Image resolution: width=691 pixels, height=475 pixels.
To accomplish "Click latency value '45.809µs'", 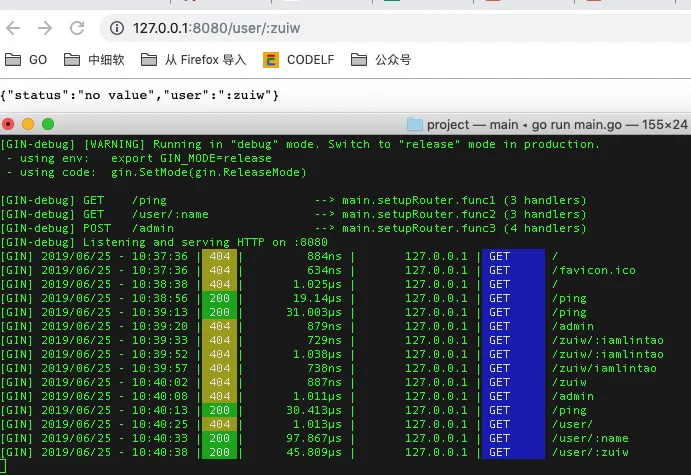I will tap(314, 453).
